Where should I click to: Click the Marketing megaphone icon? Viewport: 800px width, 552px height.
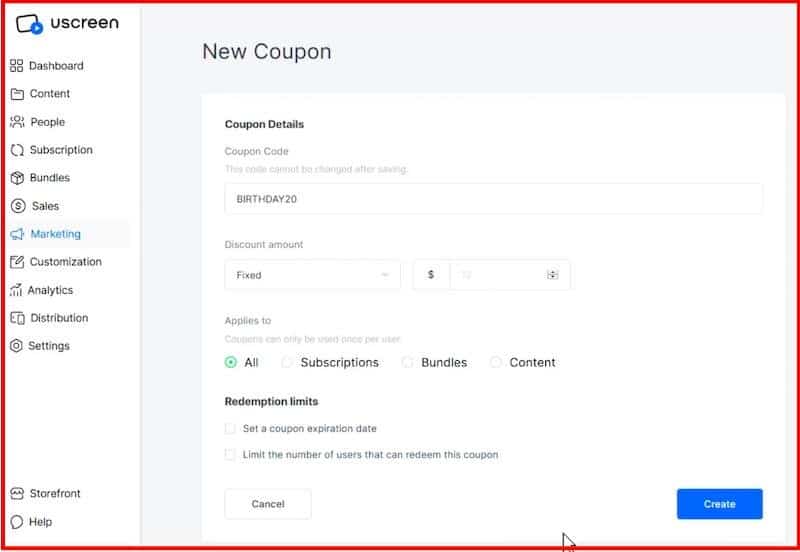[x=17, y=234]
